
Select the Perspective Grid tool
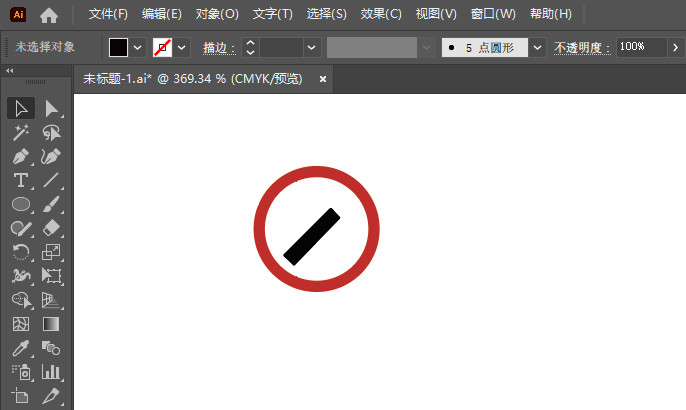(x=51, y=300)
